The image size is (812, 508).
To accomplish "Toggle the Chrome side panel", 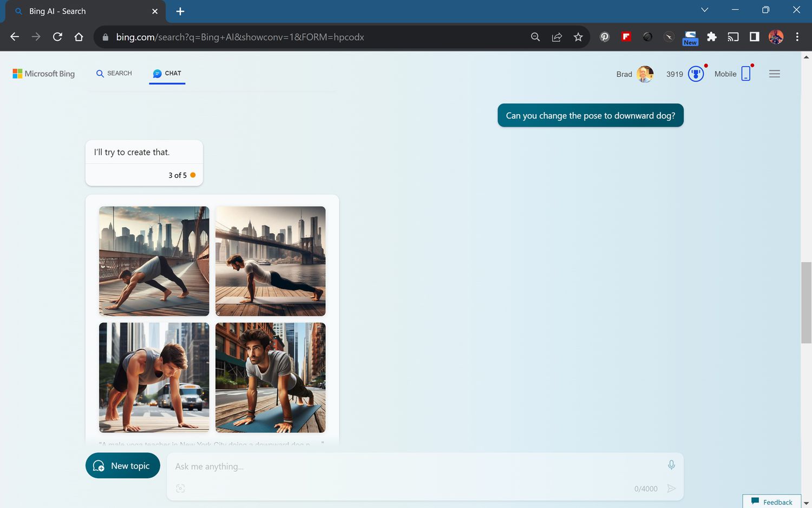I will 754,37.
